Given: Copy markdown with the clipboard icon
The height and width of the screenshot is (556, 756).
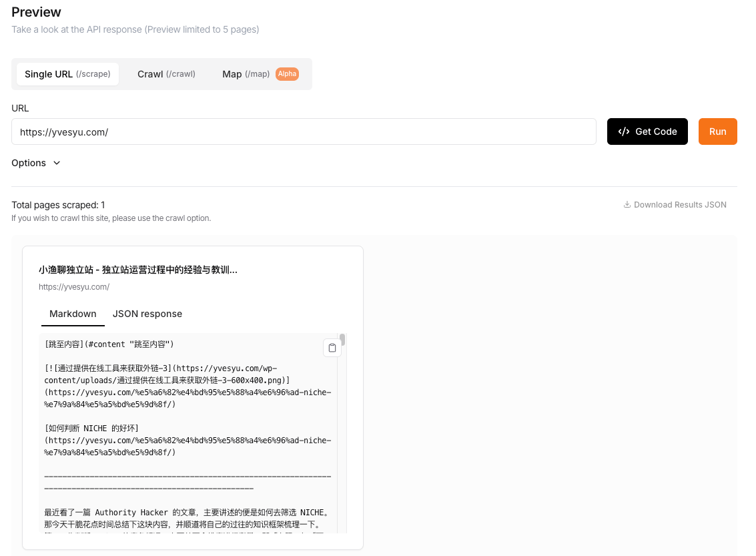Looking at the screenshot, I should [x=332, y=348].
